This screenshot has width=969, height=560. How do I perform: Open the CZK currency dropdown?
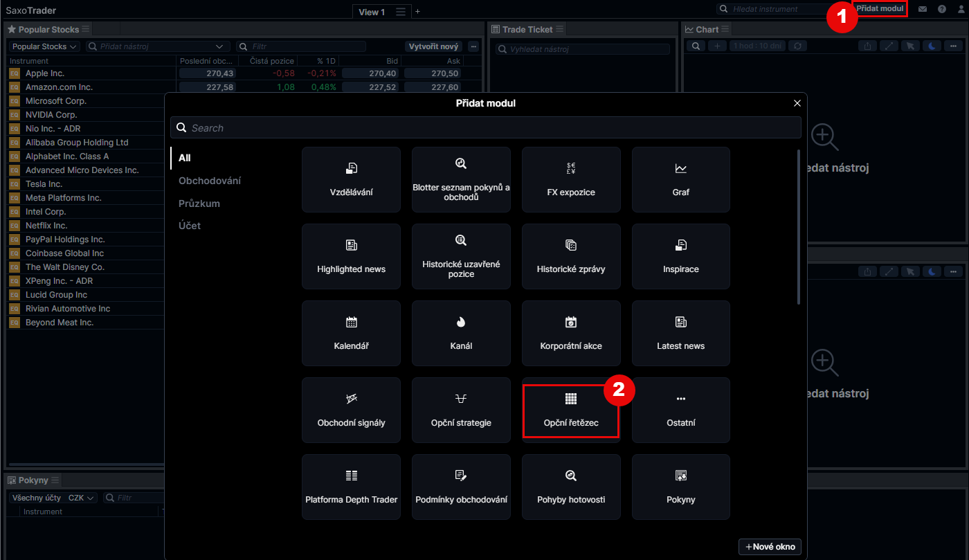tap(82, 498)
